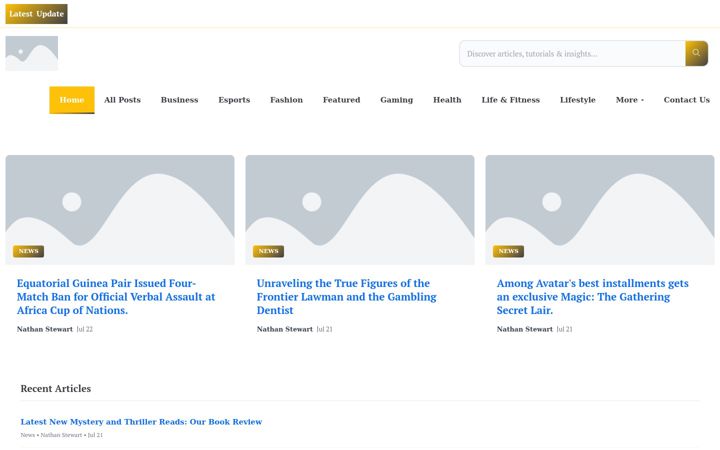Viewport: 720px width, 450px height.
Task: Click the Equatorial Guinea article thumbnail image
Action: 120,210
